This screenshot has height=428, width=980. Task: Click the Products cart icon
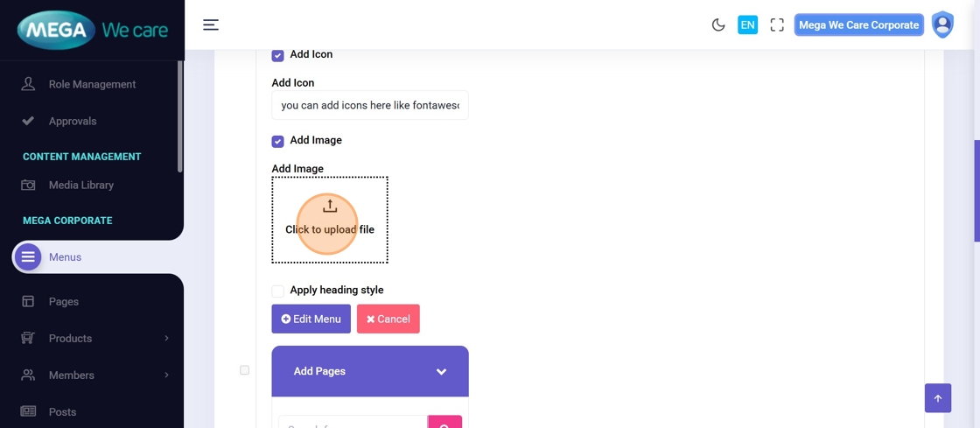(28, 338)
